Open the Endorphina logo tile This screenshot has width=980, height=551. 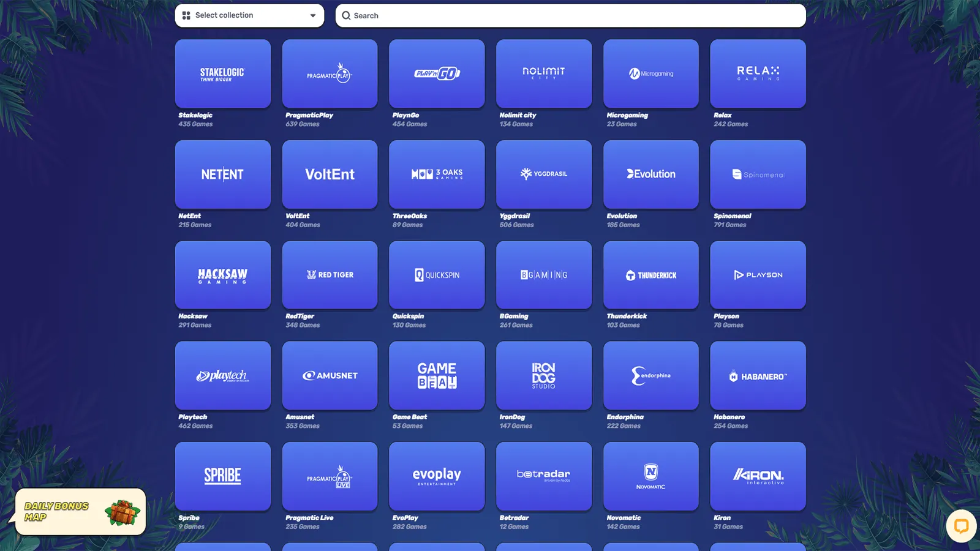pos(650,375)
